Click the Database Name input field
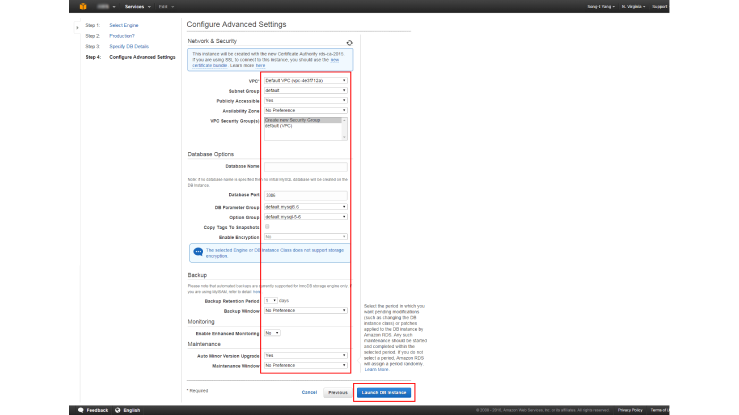 coord(305,166)
